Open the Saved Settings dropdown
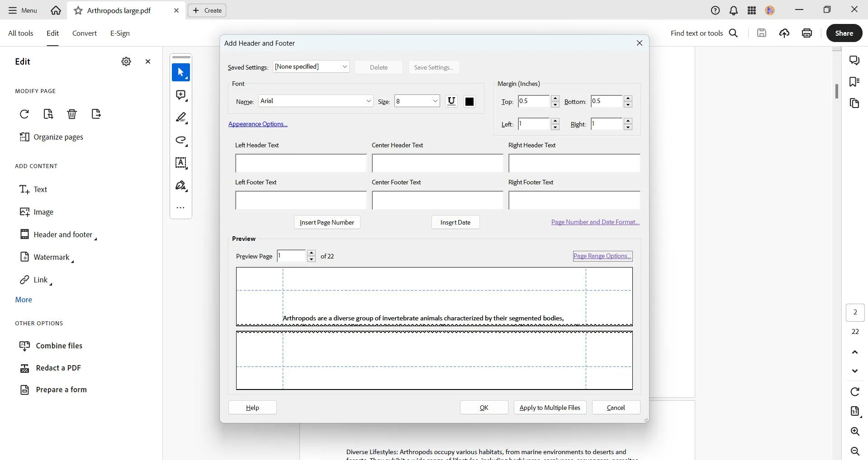868x460 pixels. [311, 66]
